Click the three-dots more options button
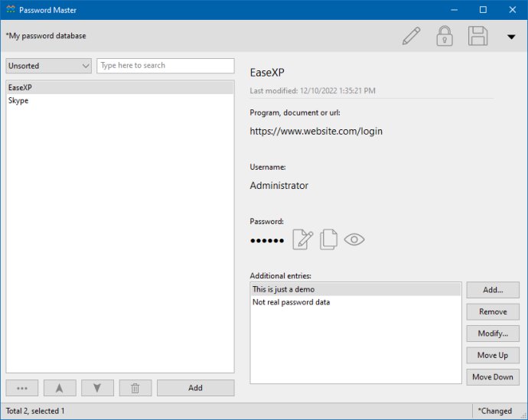This screenshot has width=528, height=420. coord(22,388)
